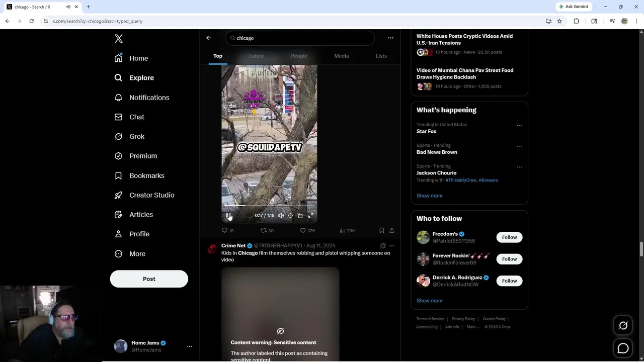Screen dimensions: 644x362
Task: Open floating Grok button
Action: (x=623, y=326)
